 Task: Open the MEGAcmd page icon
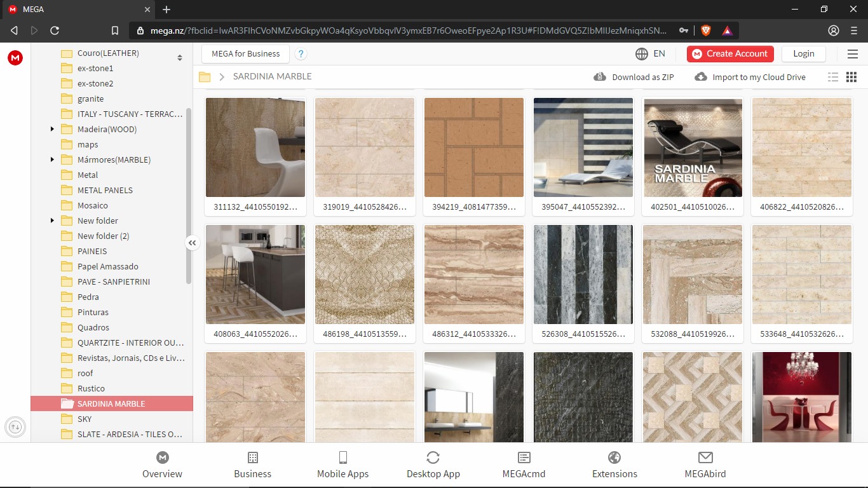click(x=524, y=457)
